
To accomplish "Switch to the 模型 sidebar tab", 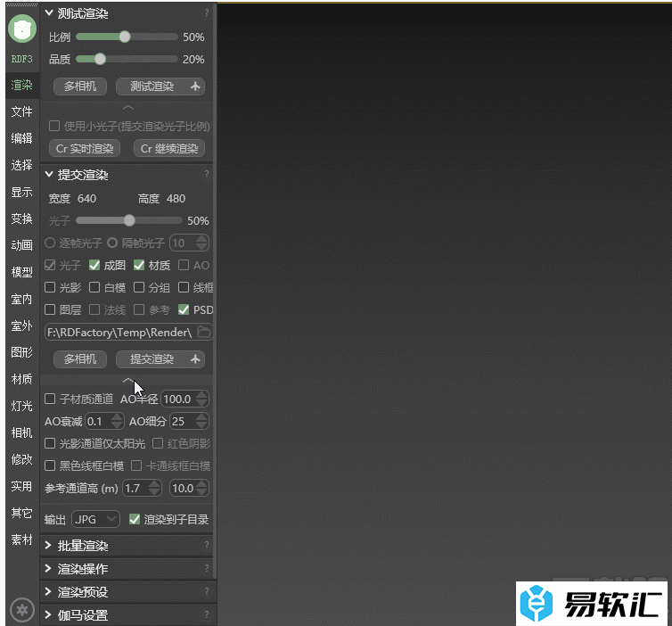I will tap(22, 272).
